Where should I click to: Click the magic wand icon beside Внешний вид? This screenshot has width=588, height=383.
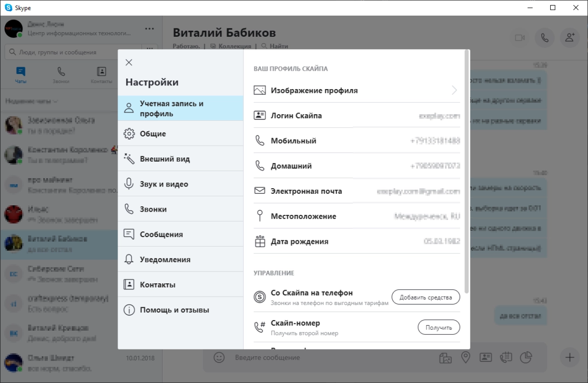(129, 159)
